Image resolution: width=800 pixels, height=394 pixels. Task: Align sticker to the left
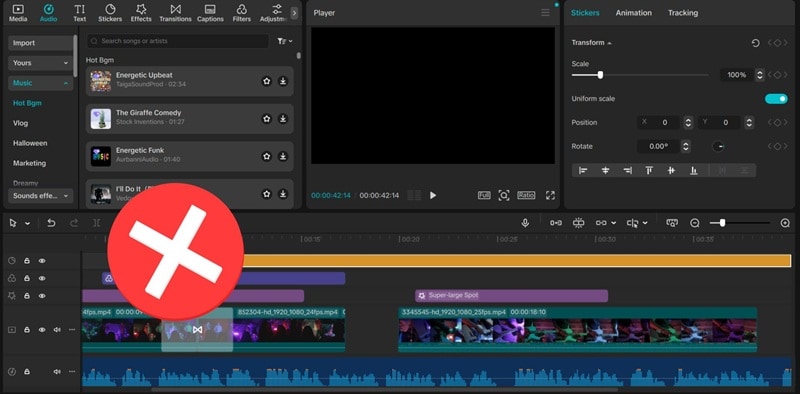coord(583,170)
